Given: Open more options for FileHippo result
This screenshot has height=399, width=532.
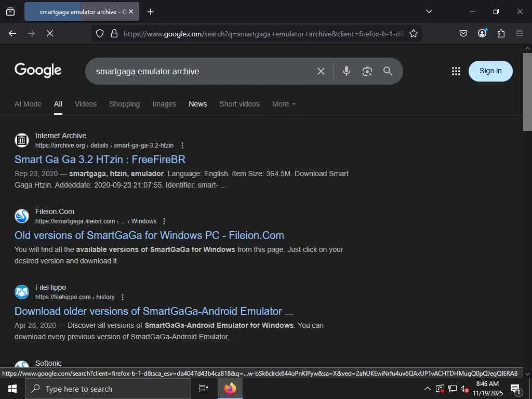Looking at the screenshot, I should point(123,297).
